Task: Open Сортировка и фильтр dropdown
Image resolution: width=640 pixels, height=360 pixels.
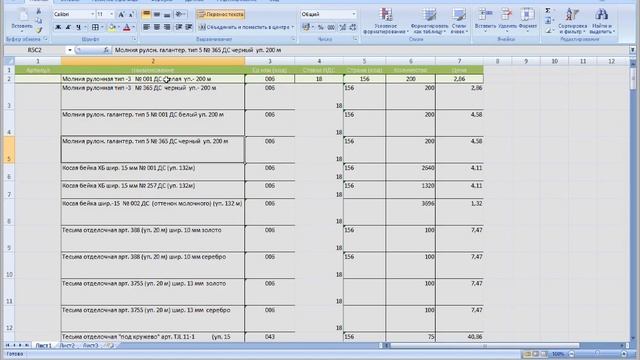Action: 572,20
